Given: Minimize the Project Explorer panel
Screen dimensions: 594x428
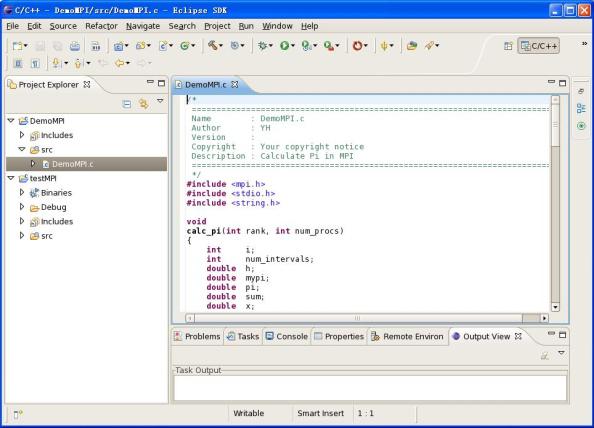Looking at the screenshot, I should [x=150, y=82].
